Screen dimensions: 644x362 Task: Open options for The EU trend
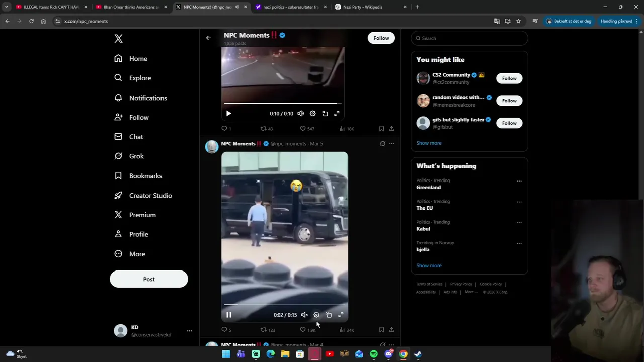tap(519, 202)
